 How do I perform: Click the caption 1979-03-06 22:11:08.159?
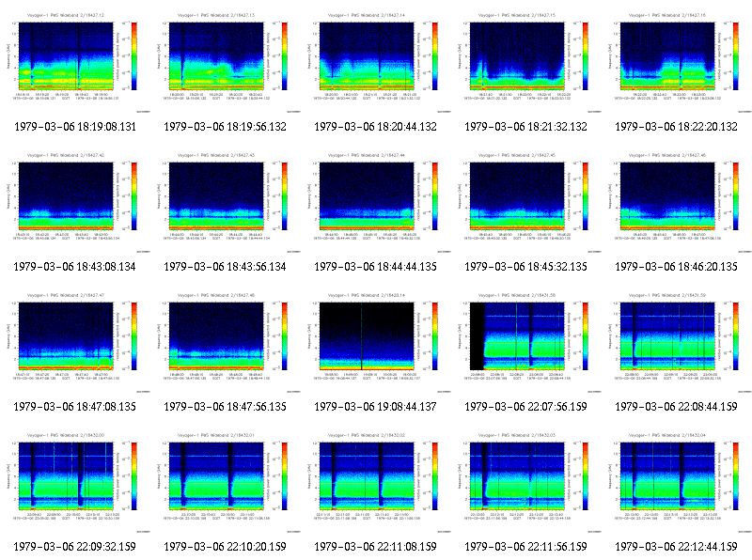click(x=375, y=547)
